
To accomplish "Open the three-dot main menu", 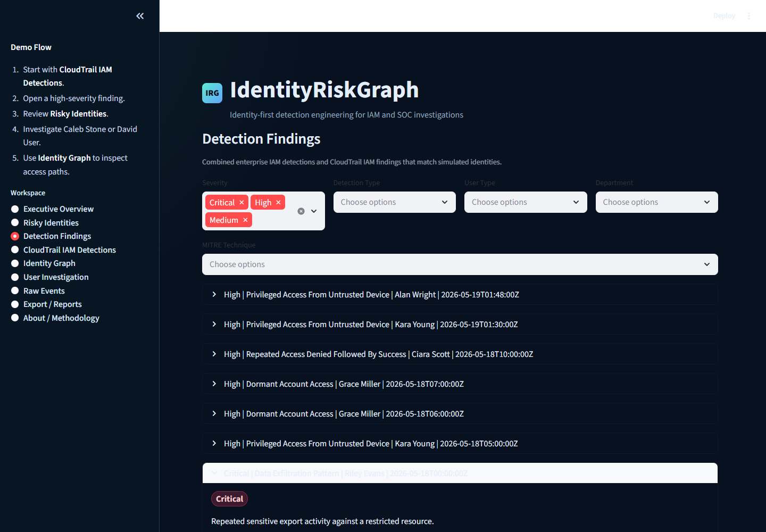I will [x=749, y=16].
